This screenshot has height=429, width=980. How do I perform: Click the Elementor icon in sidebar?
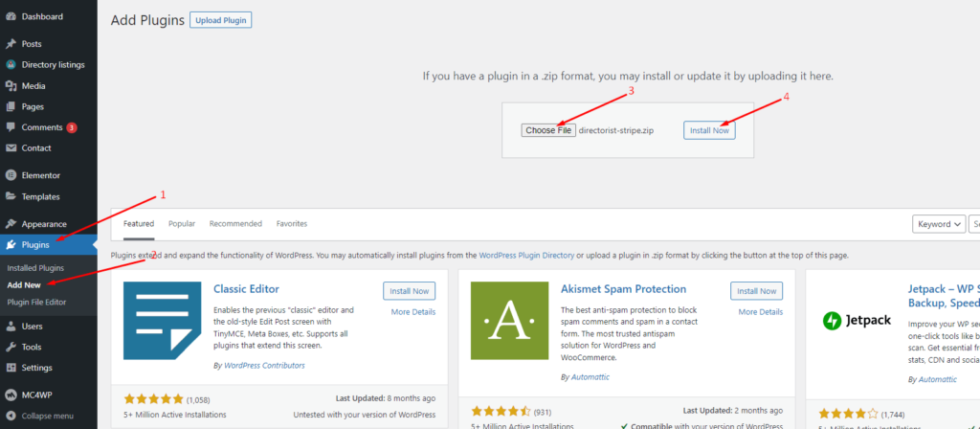coord(11,176)
